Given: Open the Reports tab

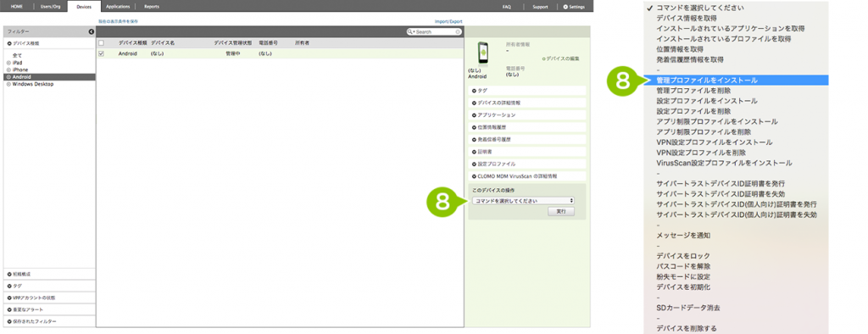Looking at the screenshot, I should pos(151,7).
